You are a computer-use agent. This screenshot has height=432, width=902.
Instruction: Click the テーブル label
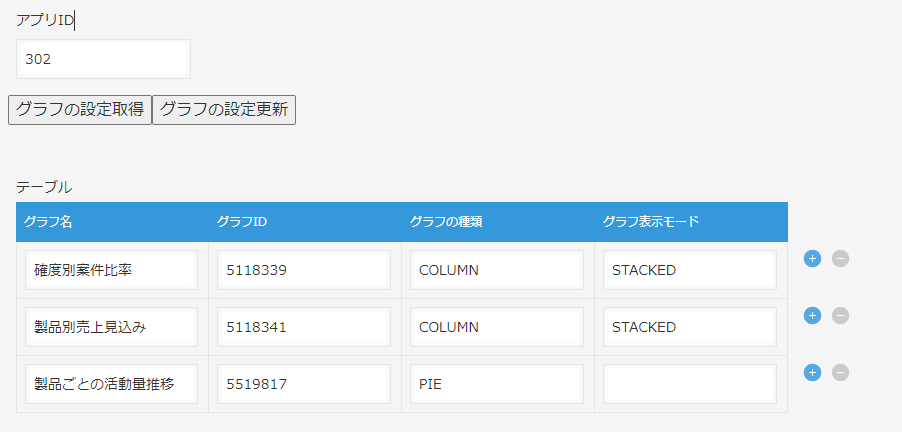pyautogui.click(x=44, y=187)
